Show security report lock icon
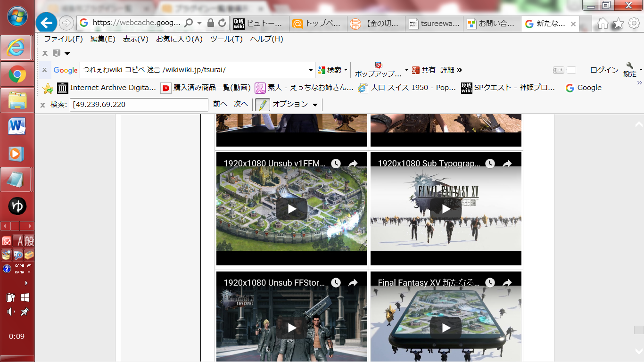The image size is (644, 362). [211, 23]
